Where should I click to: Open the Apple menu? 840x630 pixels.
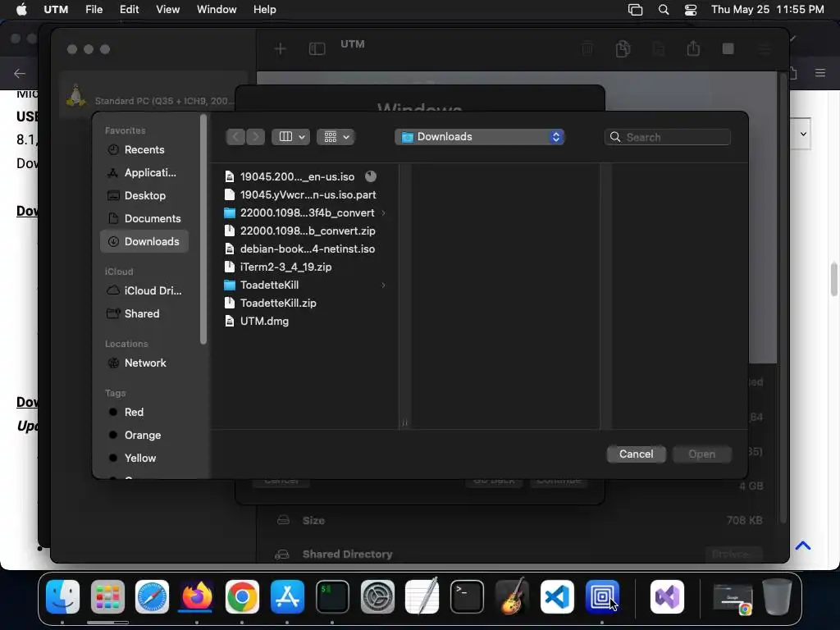[21, 10]
